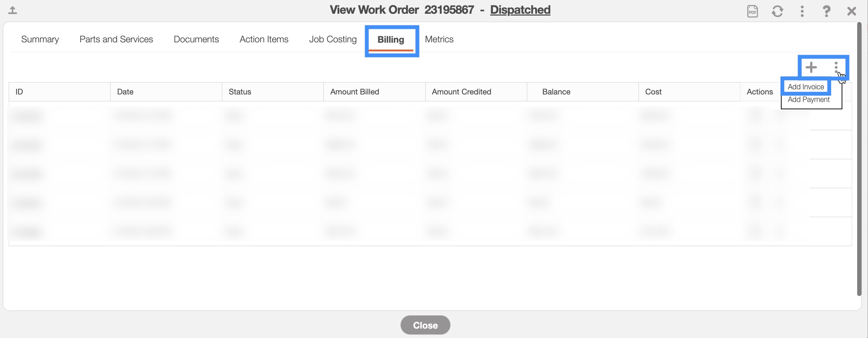Select the Billing tab
The image size is (868, 338).
pos(391,39)
